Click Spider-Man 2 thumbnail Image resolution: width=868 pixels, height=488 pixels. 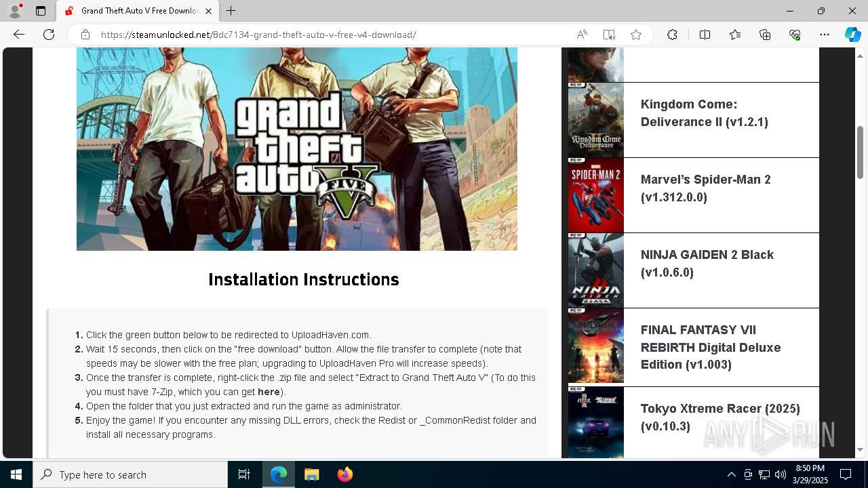pyautogui.click(x=595, y=195)
